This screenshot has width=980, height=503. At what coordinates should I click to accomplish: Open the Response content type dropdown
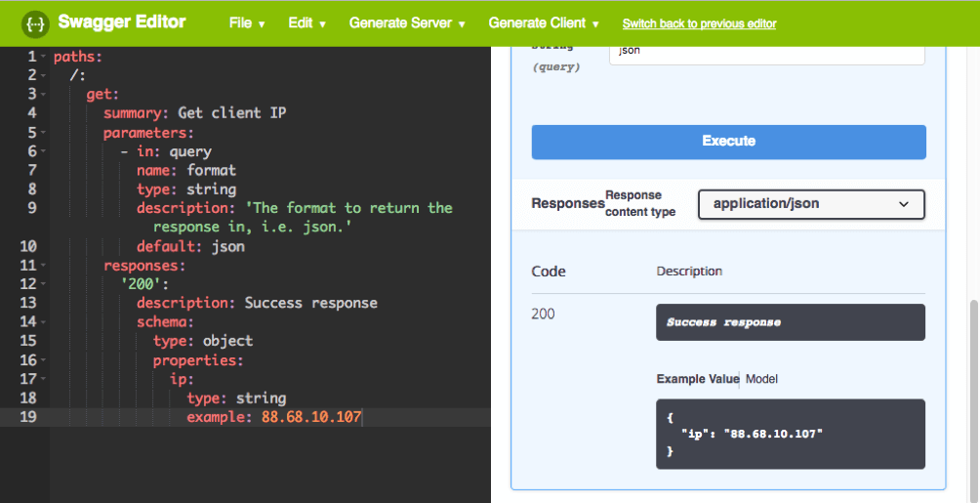click(x=810, y=204)
